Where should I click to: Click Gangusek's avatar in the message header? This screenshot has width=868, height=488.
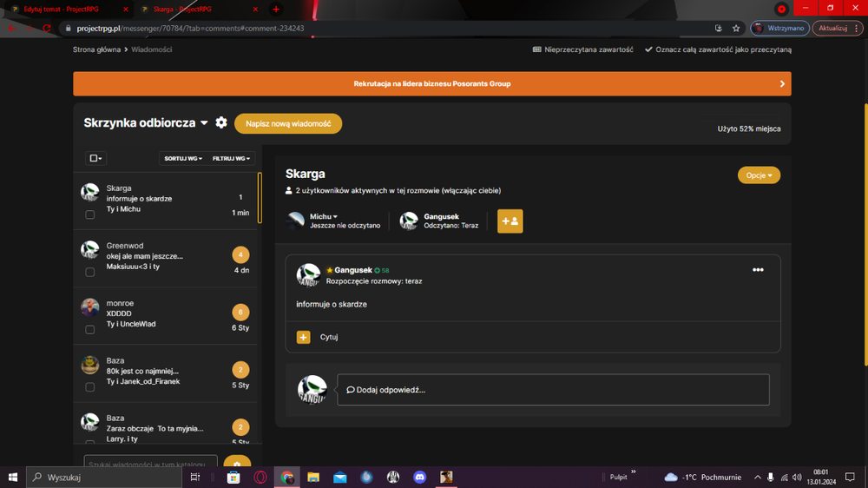tap(308, 275)
